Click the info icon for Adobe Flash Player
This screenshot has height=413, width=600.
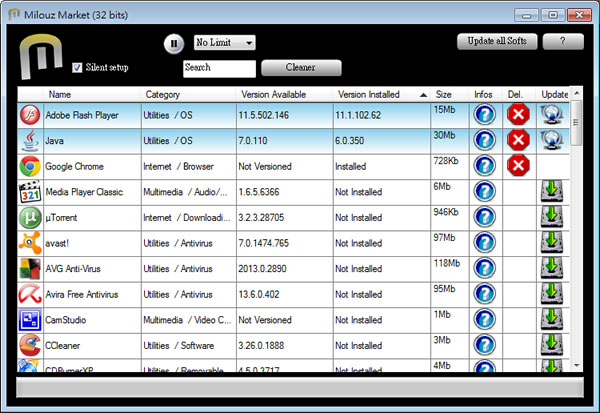484,114
